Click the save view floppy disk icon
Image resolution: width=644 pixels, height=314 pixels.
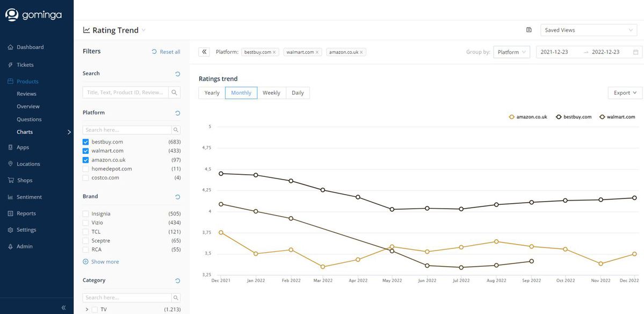pos(529,30)
